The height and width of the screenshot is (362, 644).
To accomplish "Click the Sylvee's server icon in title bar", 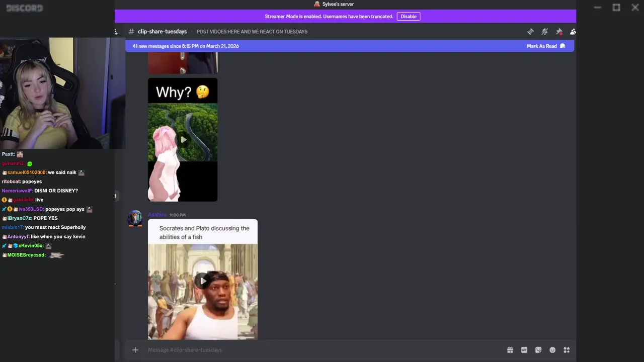I will click(317, 4).
